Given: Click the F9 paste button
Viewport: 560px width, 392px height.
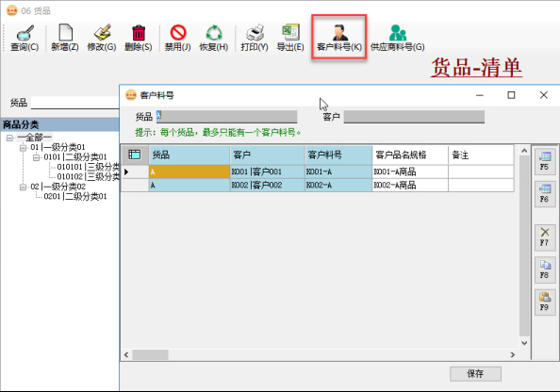Looking at the screenshot, I should pyautogui.click(x=545, y=302).
